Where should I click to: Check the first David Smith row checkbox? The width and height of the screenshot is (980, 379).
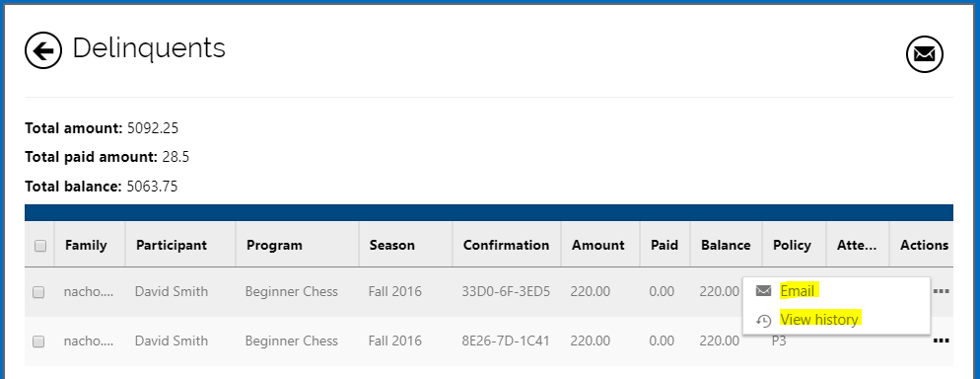(x=38, y=292)
